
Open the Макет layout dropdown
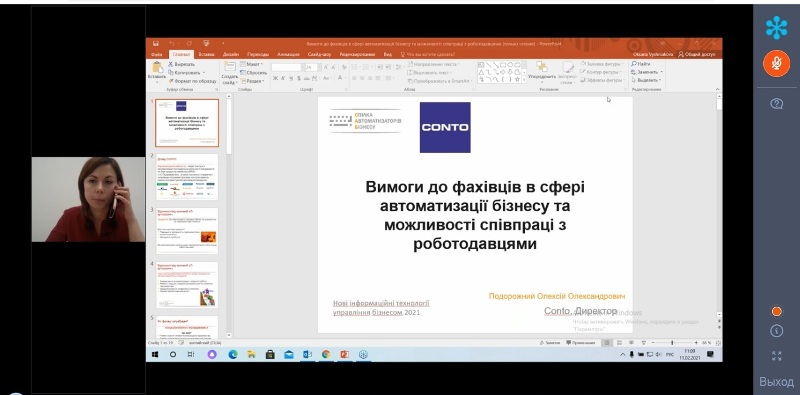click(251, 64)
